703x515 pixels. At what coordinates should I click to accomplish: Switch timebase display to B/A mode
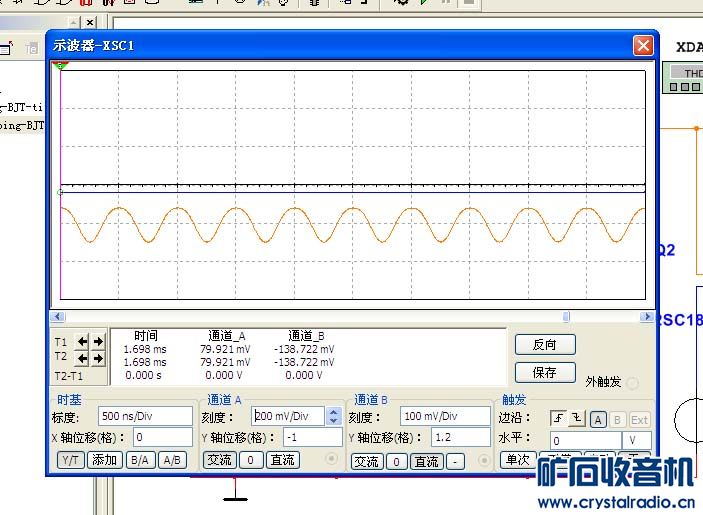139,460
